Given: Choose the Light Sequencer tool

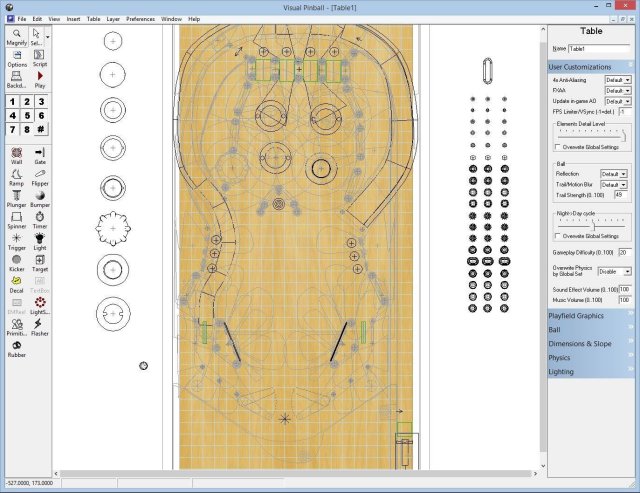Looking at the screenshot, I should click(40, 306).
